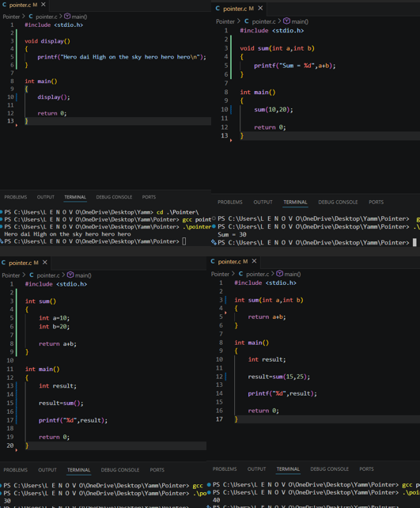Screen dimensions: 420x508
Task: Click the 'display();' call inside main
Action: [x=54, y=97]
